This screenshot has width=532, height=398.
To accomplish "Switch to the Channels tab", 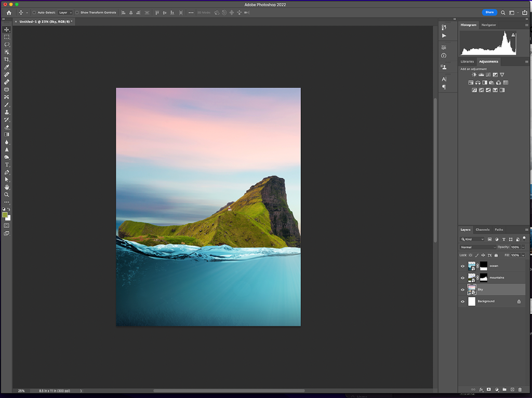I will [x=482, y=229].
